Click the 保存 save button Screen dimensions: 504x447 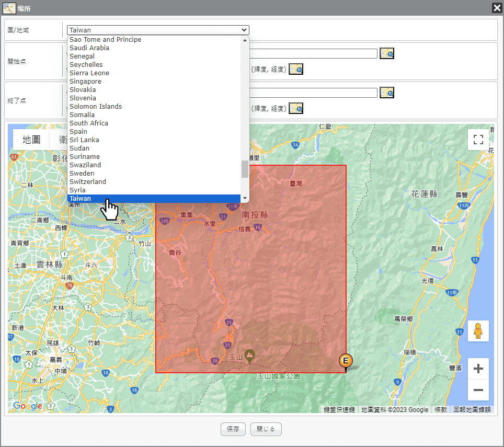click(x=233, y=429)
